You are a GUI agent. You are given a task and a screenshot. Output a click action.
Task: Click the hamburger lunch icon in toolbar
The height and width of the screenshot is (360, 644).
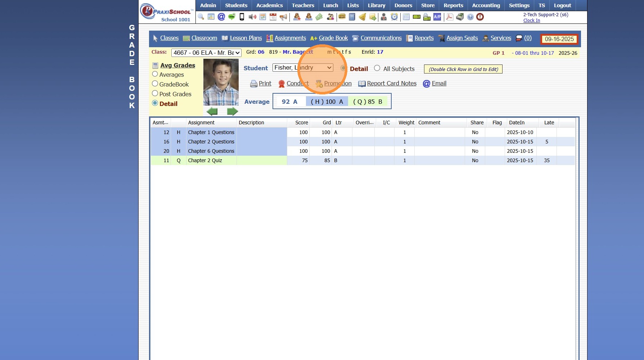(342, 17)
